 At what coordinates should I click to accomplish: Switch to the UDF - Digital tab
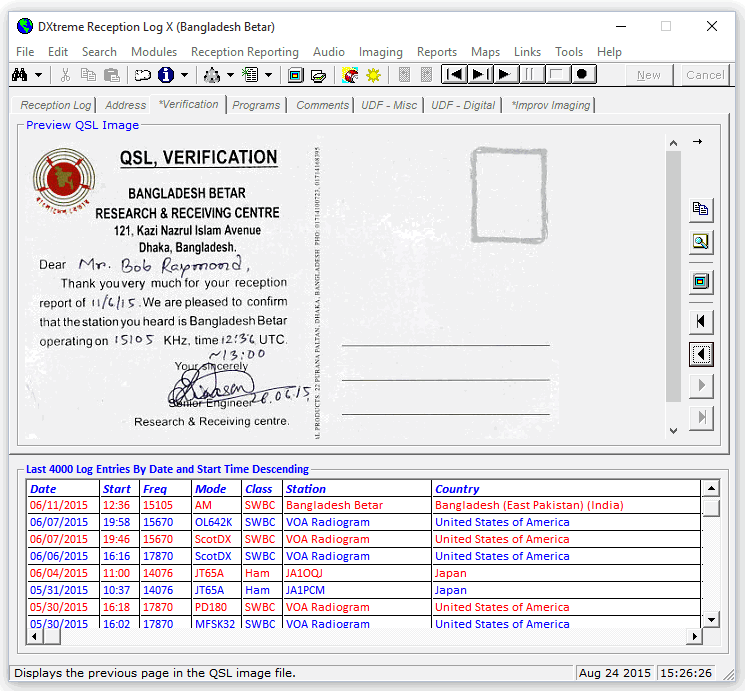pos(463,105)
